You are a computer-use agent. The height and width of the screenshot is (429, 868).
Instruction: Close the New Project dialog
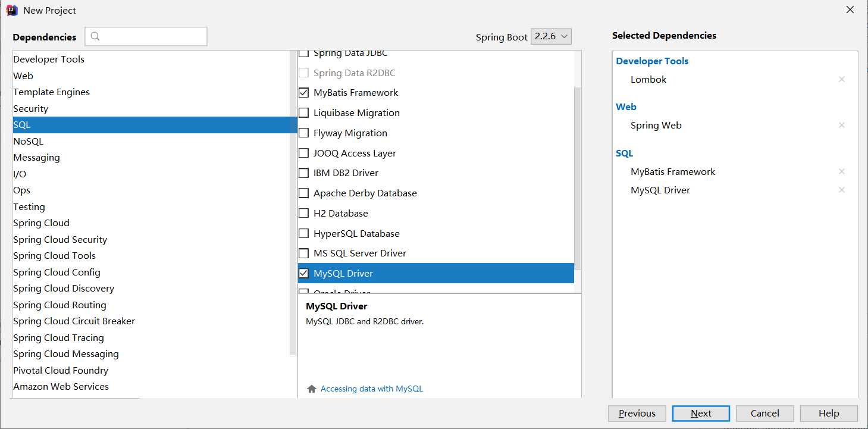[x=850, y=10]
